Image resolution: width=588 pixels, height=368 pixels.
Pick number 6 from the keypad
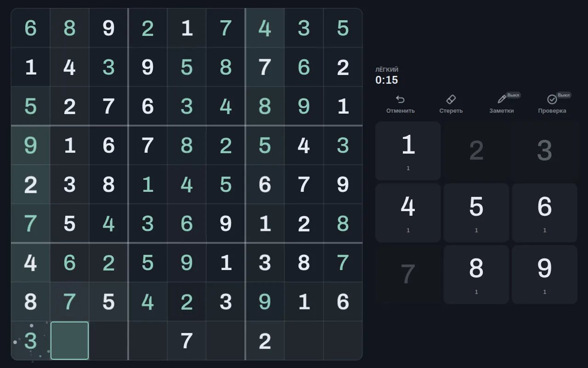[x=544, y=213]
